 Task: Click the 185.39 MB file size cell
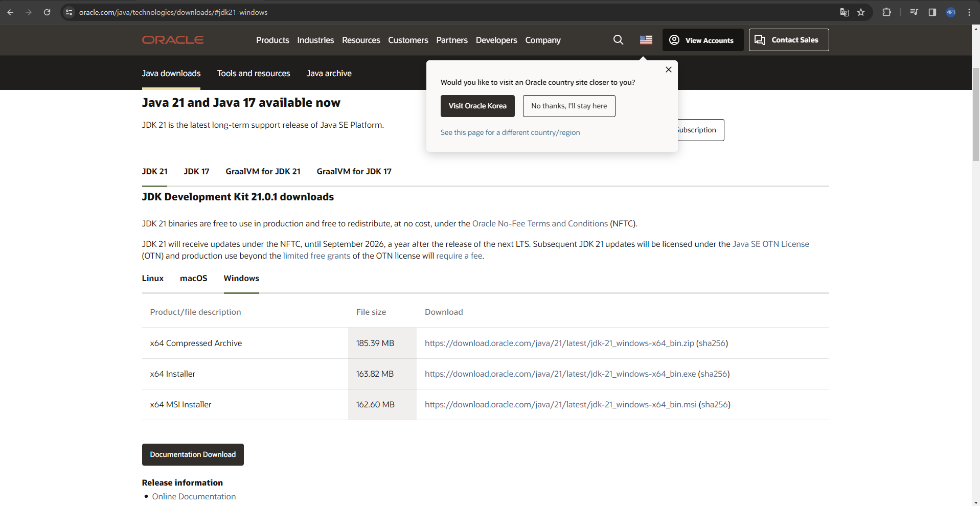point(382,343)
